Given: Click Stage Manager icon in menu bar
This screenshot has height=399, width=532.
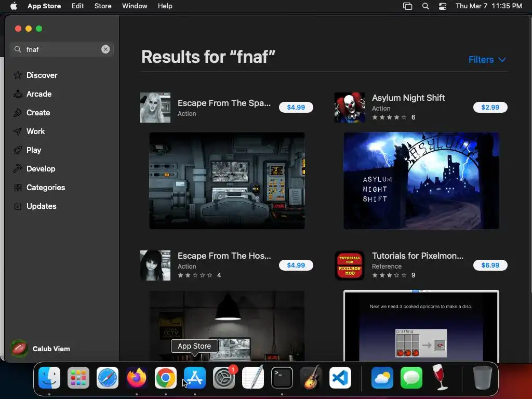Looking at the screenshot, I should pos(407,6).
